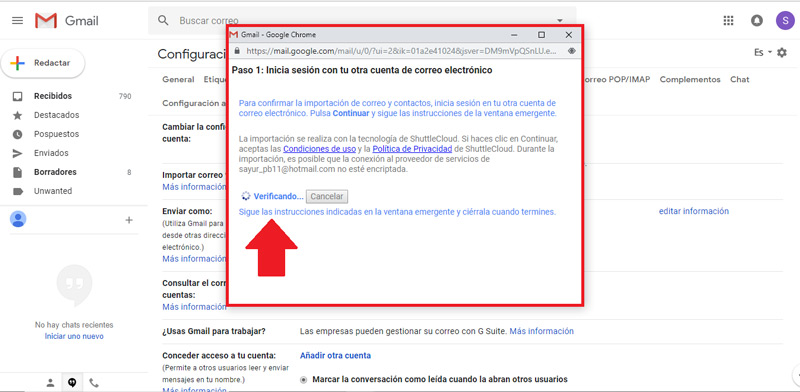Open the Chat settings tab
800x392 pixels.
740,80
